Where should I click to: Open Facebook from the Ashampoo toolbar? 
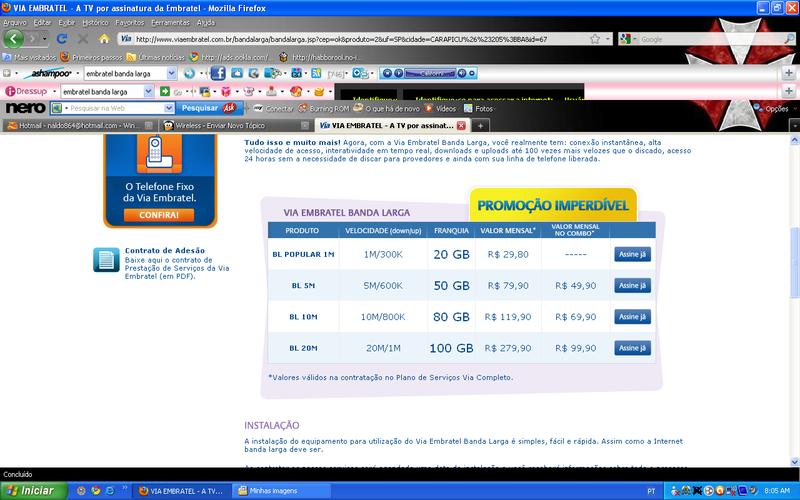[218, 73]
